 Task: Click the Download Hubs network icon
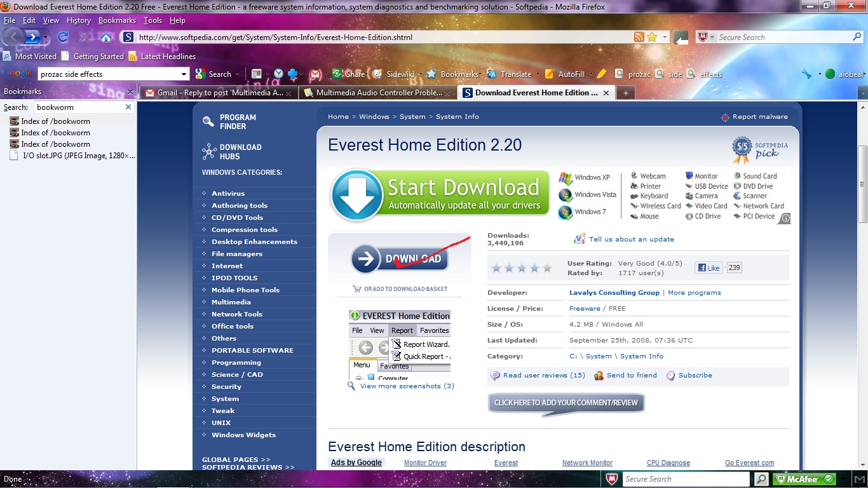tap(209, 151)
